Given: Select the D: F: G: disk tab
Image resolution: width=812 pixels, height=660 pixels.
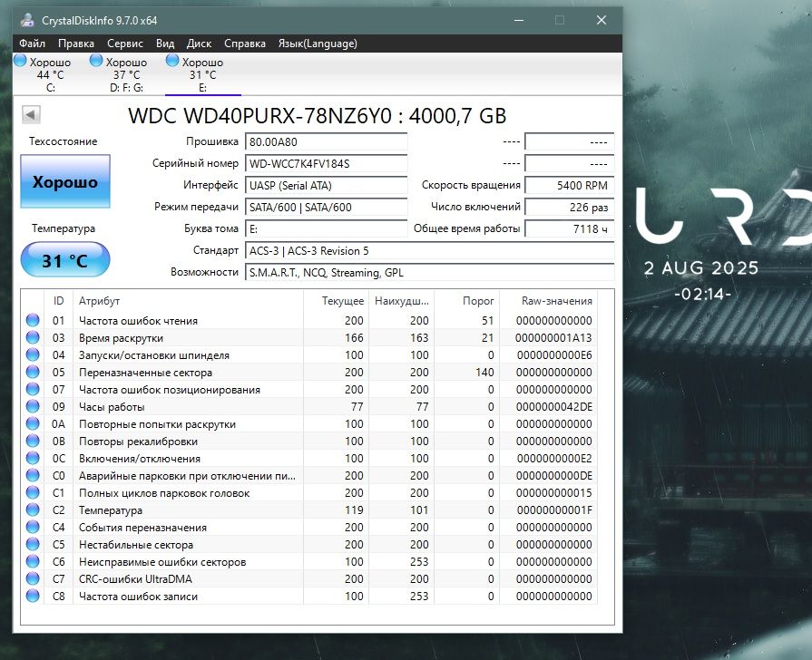Looking at the screenshot, I should tap(126, 74).
